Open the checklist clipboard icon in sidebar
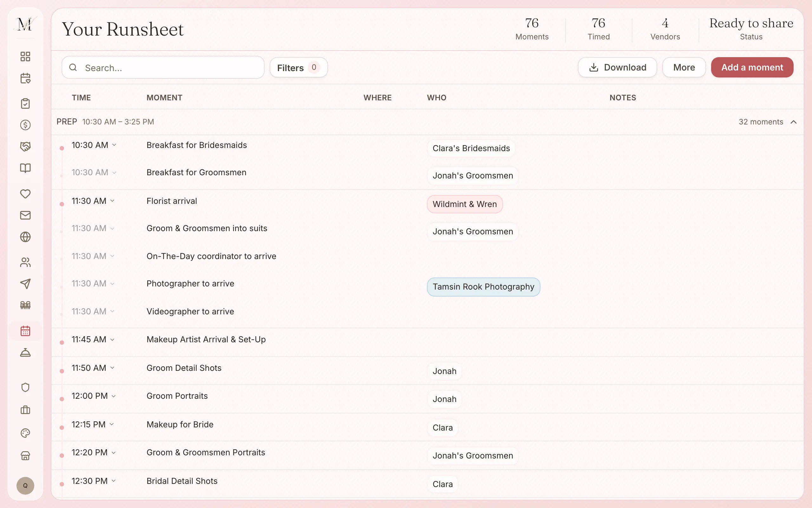 [x=25, y=104]
